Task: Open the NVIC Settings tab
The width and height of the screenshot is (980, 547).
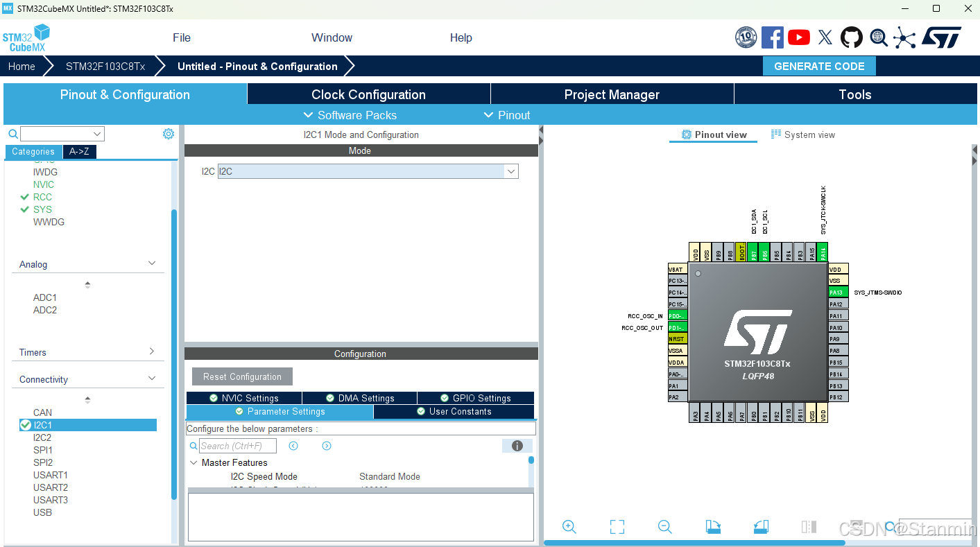Action: (x=244, y=398)
